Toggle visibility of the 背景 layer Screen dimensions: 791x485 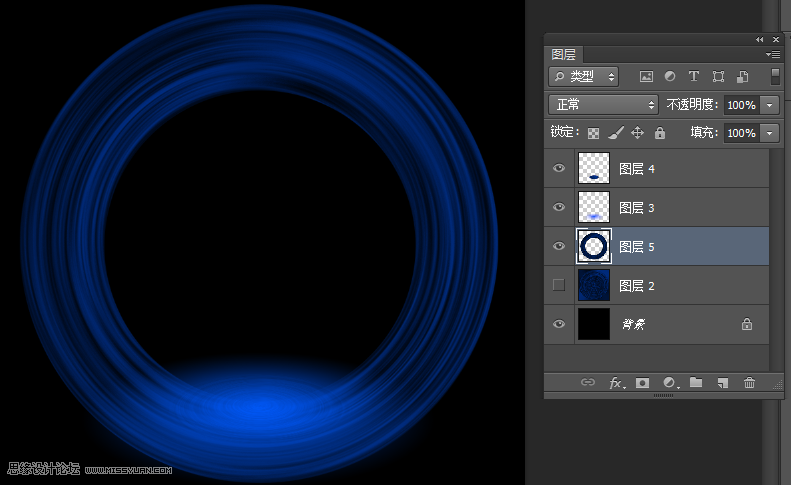pos(559,324)
